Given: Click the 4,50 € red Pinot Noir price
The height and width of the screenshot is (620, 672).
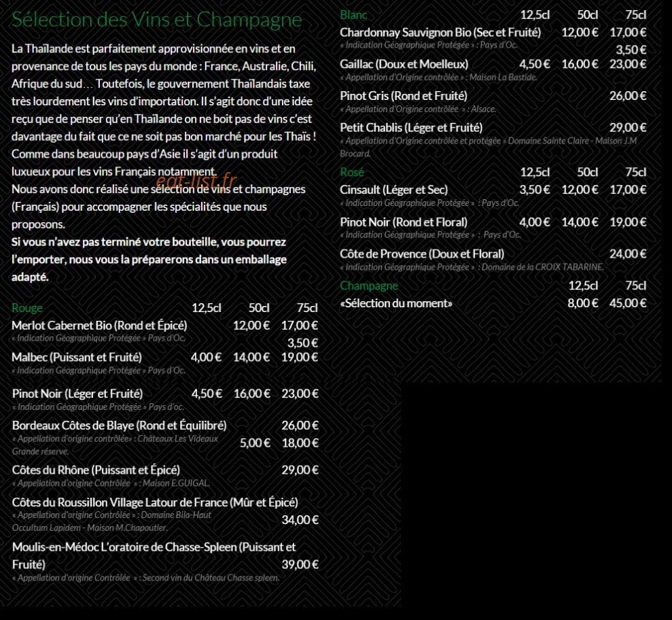Looking at the screenshot, I should 207,394.
